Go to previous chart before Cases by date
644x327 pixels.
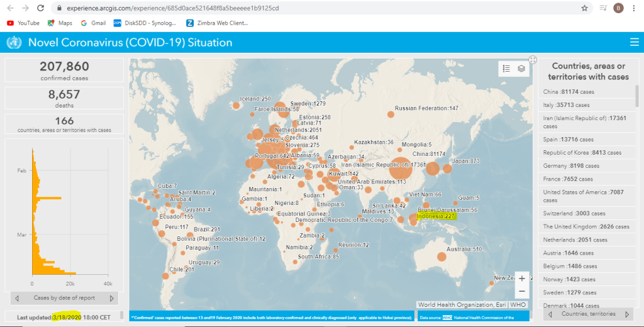click(17, 298)
